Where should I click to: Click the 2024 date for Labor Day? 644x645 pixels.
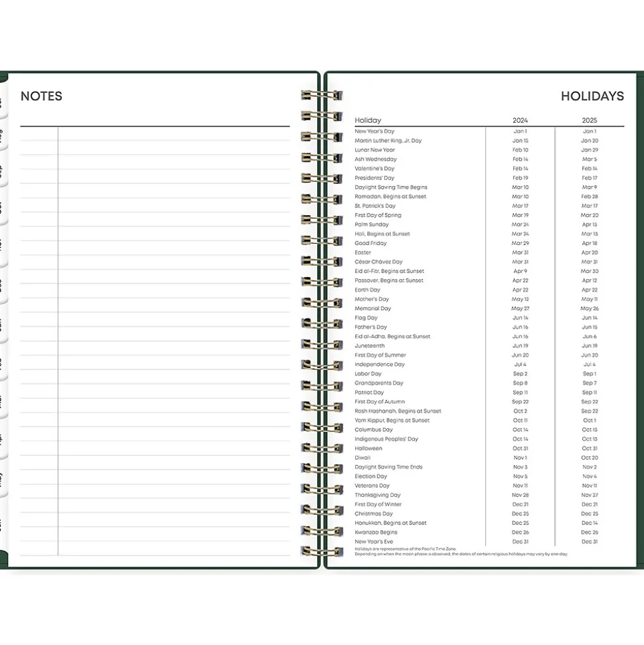[x=520, y=373]
